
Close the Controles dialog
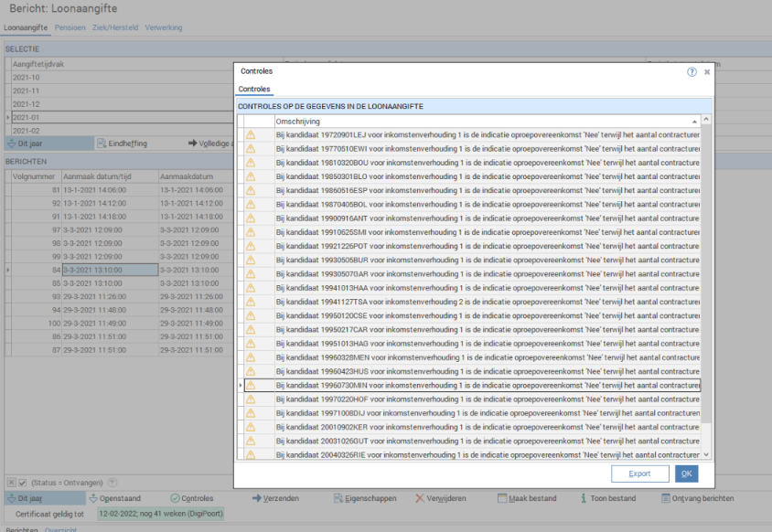pyautogui.click(x=706, y=70)
